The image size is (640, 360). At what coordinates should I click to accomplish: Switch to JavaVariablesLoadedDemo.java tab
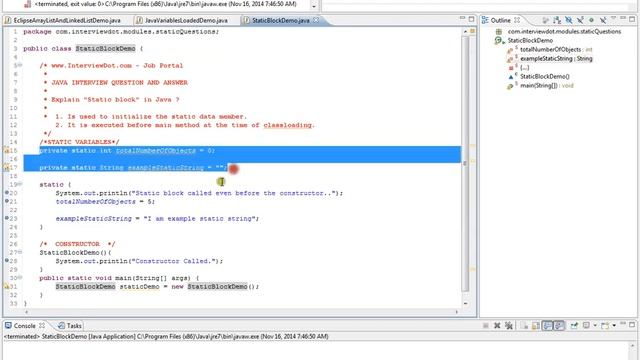(x=186, y=20)
